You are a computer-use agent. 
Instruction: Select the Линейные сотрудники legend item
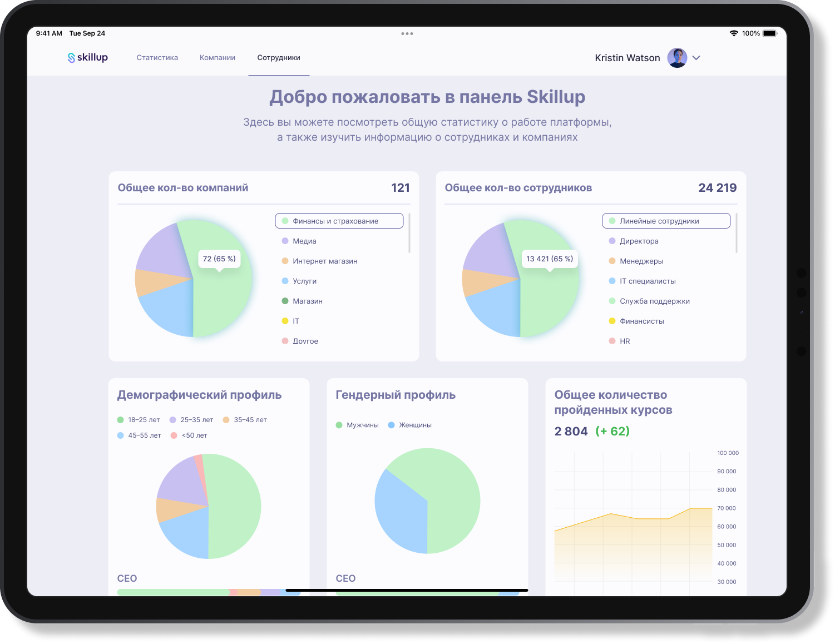tap(666, 221)
